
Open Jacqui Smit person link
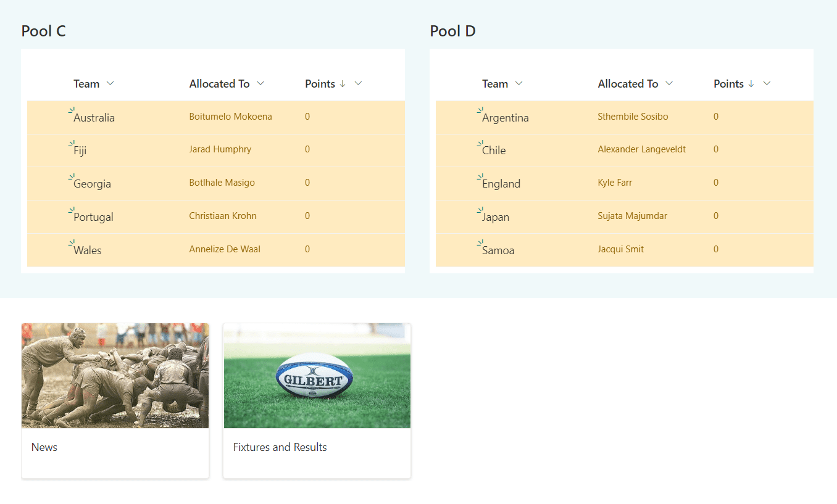click(620, 249)
